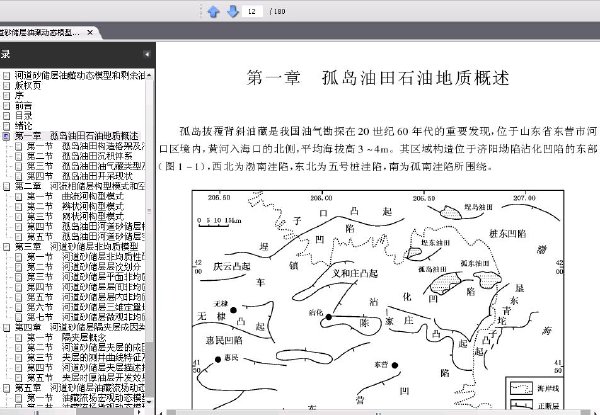The width and height of the screenshot is (600, 415).
Task: Click the bookmark icon beside 目录
Action: 6,116
